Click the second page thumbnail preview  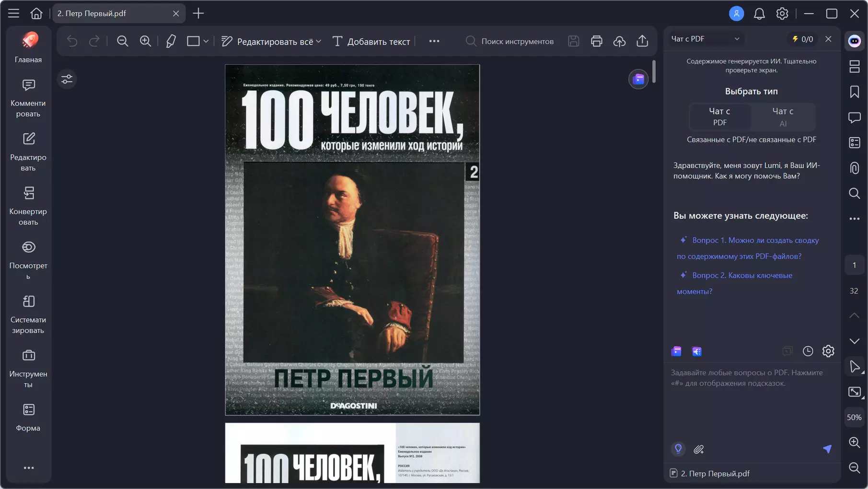click(x=352, y=453)
